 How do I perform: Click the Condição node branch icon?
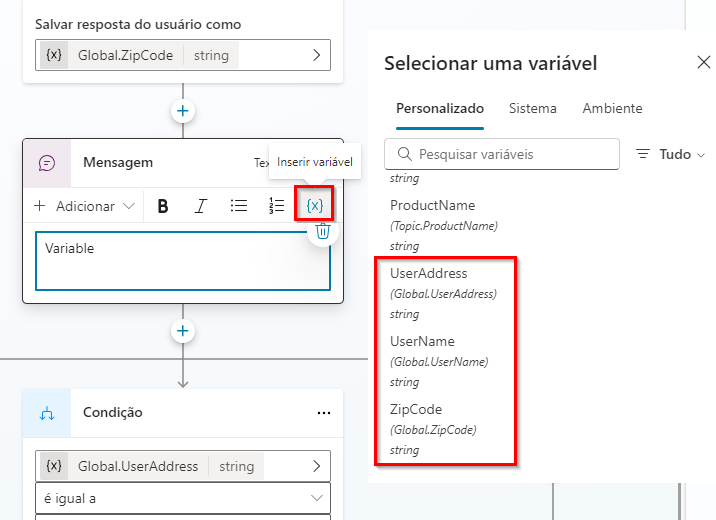[47, 413]
